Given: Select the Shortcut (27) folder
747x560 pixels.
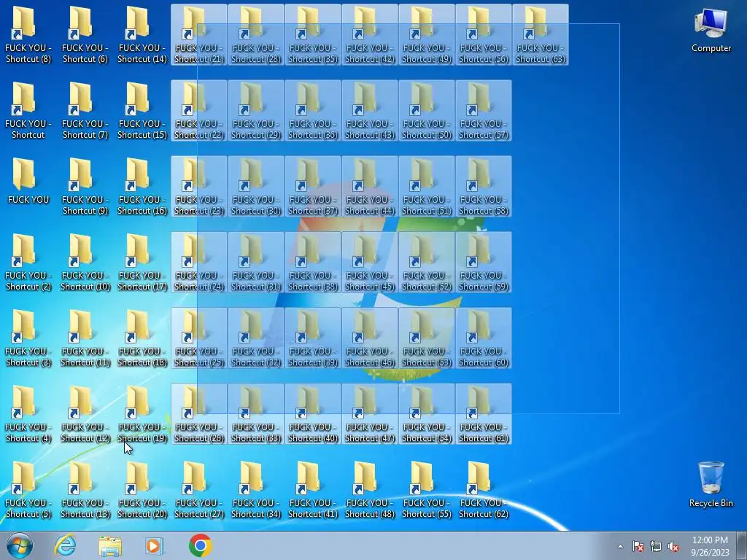Looking at the screenshot, I should tap(199, 490).
